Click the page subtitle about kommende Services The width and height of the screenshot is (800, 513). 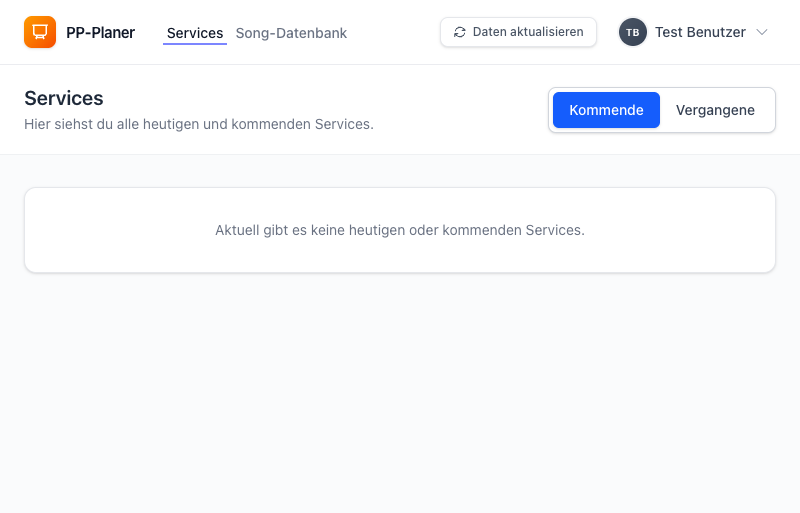click(198, 124)
